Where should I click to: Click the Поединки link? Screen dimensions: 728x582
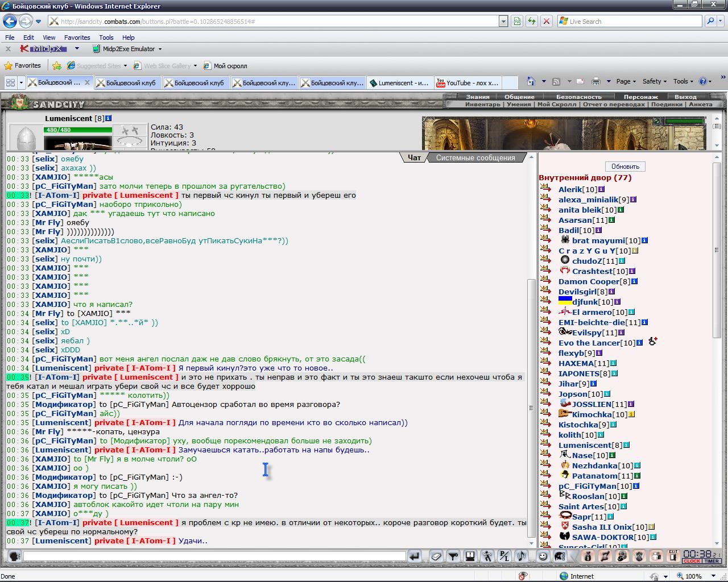click(x=666, y=105)
